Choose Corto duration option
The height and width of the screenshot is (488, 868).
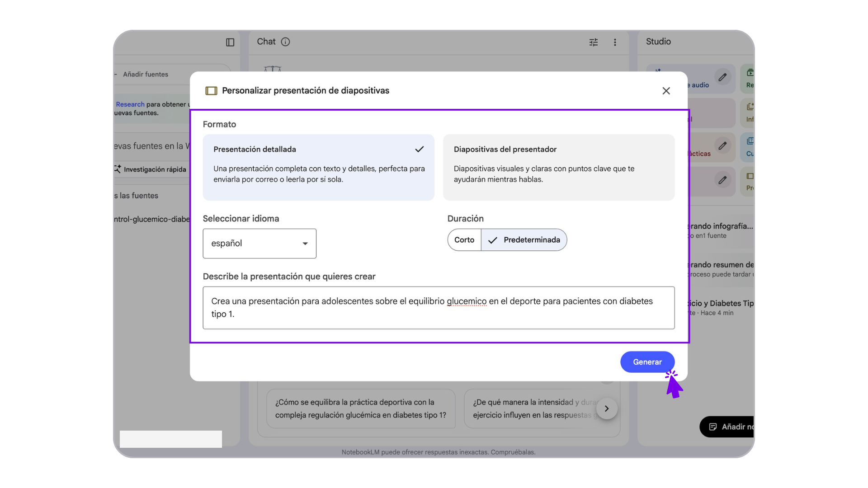pos(464,240)
